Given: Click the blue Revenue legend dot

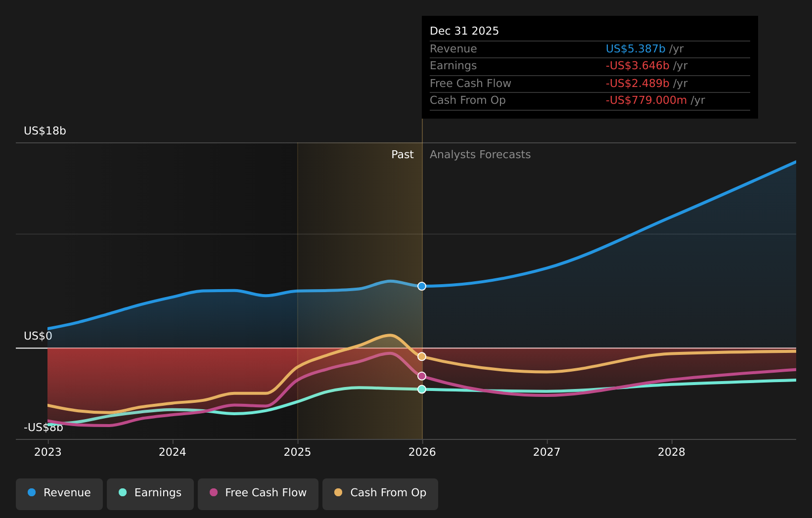Looking at the screenshot, I should (x=32, y=492).
